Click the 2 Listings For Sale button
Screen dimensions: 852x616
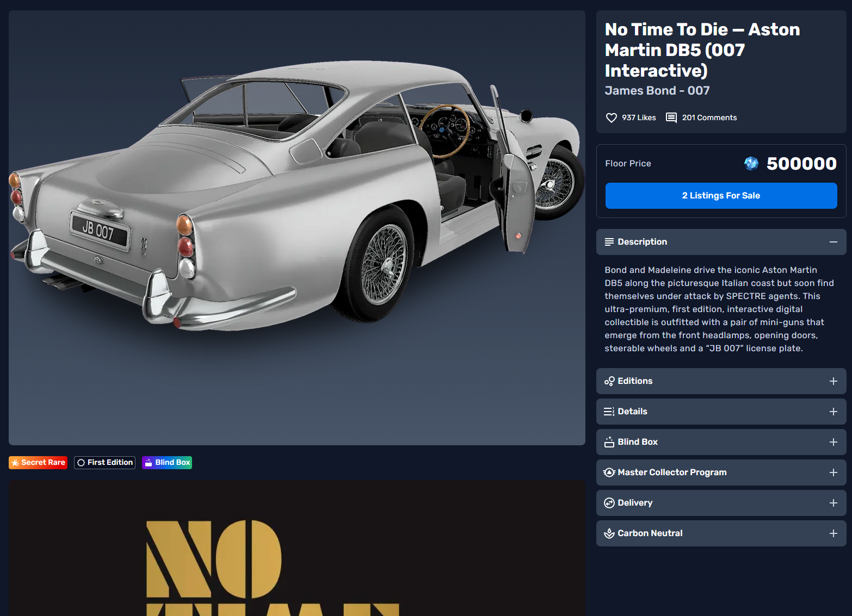click(721, 196)
